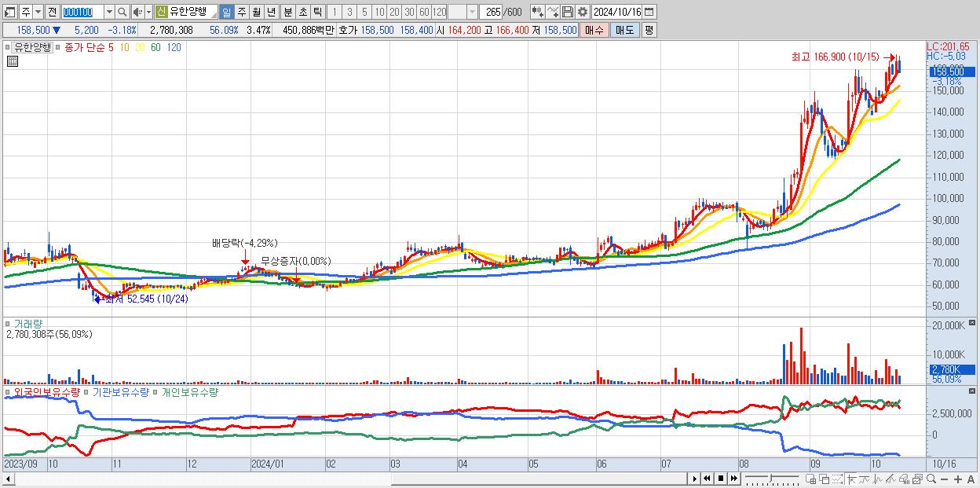Click the minus zoom-out icon at bottom right
This screenshot has height=488, width=980.
point(944,479)
